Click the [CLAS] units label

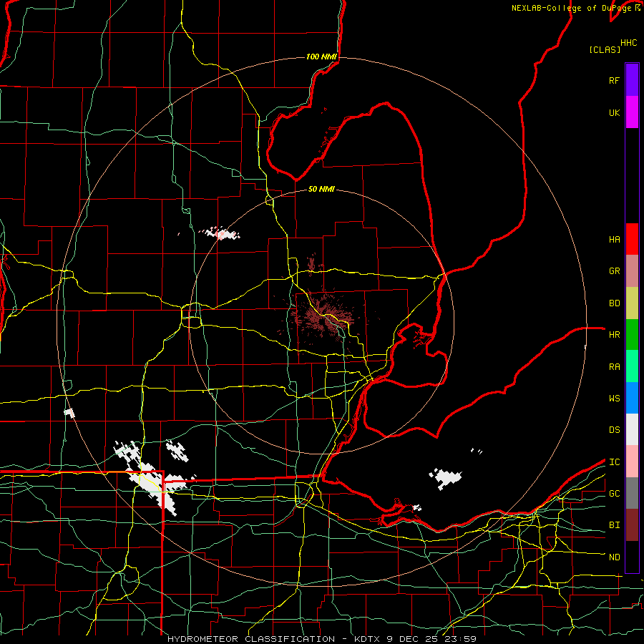[604, 49]
